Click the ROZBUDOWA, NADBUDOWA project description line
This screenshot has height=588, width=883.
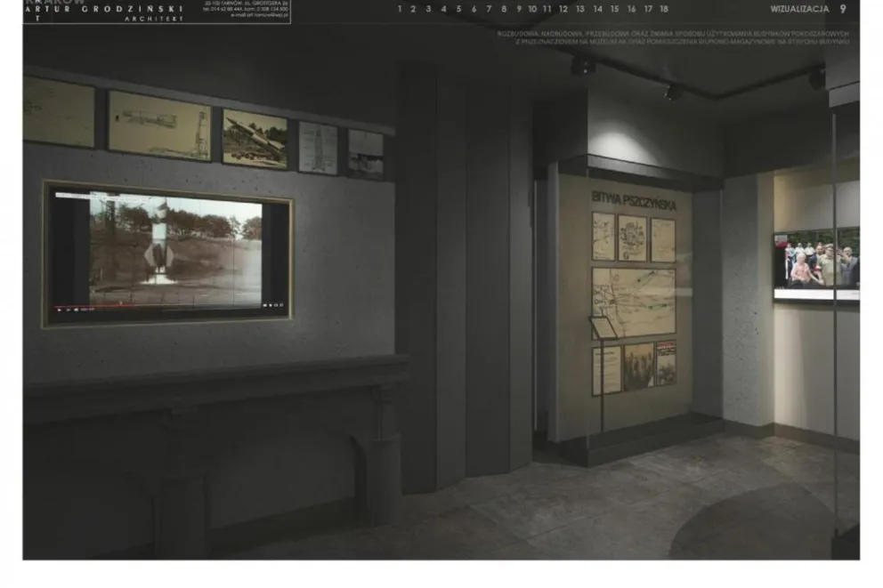tap(673, 34)
